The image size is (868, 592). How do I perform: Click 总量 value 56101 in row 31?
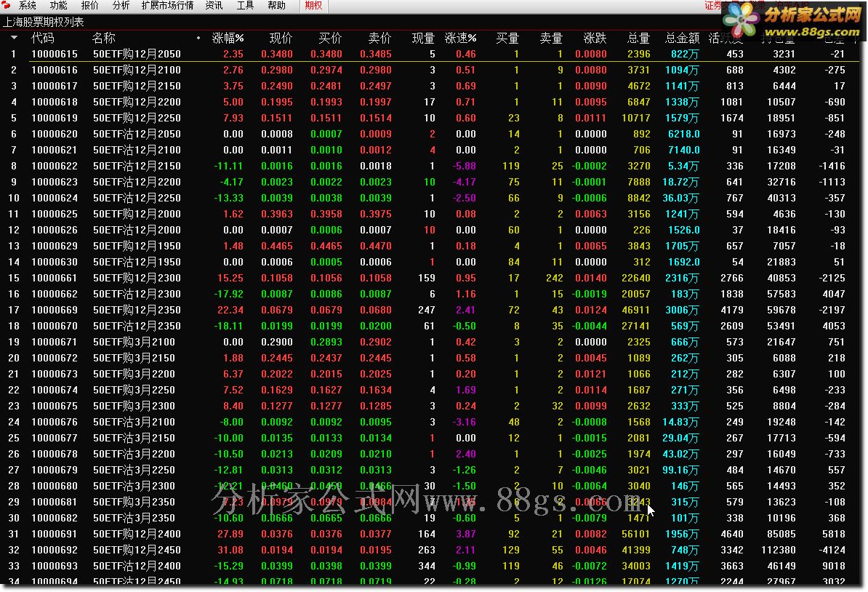pos(636,534)
